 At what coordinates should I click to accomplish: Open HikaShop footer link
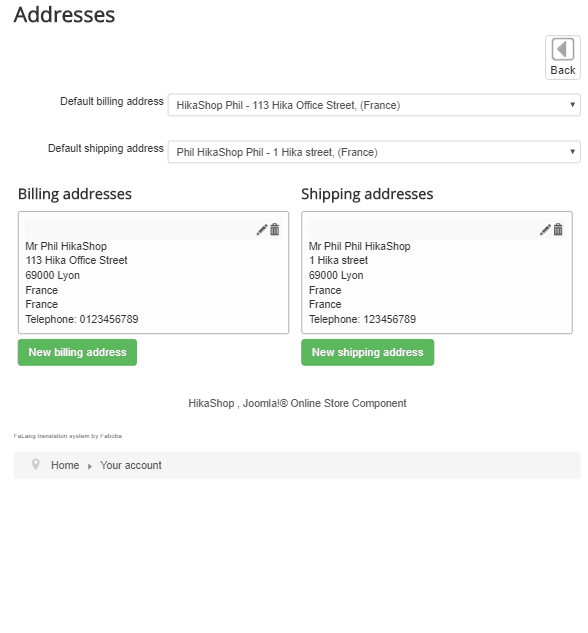(x=211, y=403)
